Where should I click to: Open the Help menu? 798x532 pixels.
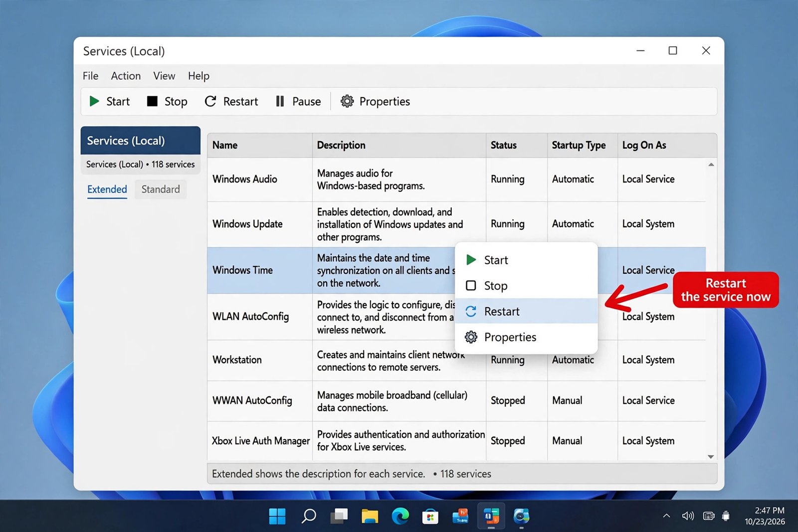coord(199,76)
